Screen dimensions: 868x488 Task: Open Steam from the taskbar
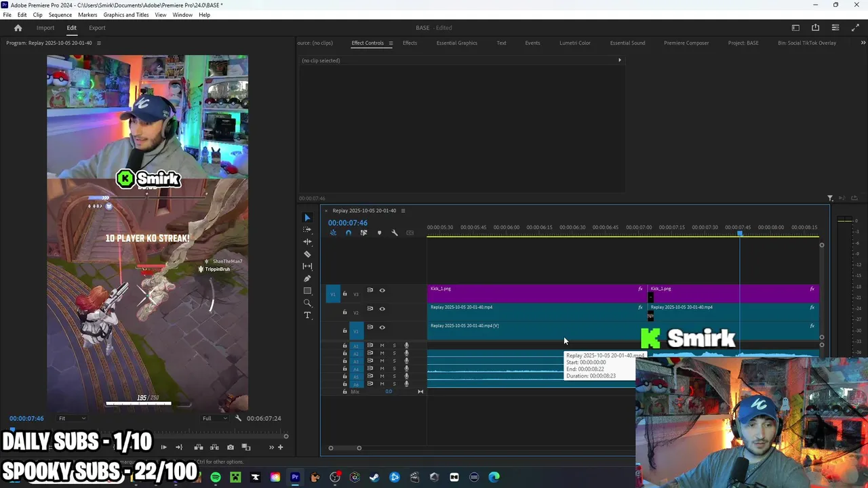[x=374, y=477]
